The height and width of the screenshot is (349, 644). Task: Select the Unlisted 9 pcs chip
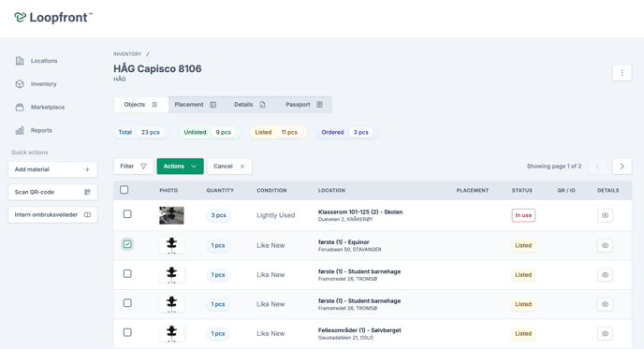click(x=210, y=132)
